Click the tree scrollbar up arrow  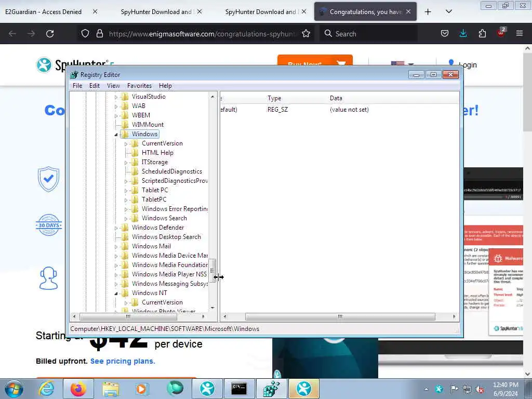[212, 97]
